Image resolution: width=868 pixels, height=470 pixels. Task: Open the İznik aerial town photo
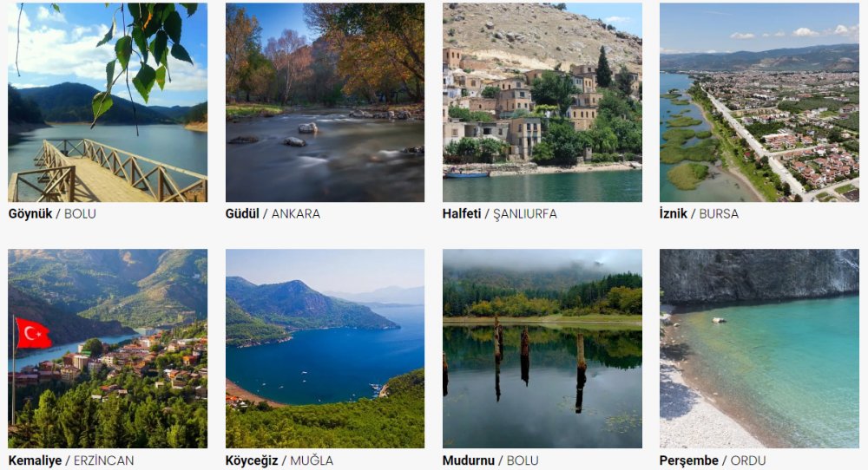click(x=759, y=102)
